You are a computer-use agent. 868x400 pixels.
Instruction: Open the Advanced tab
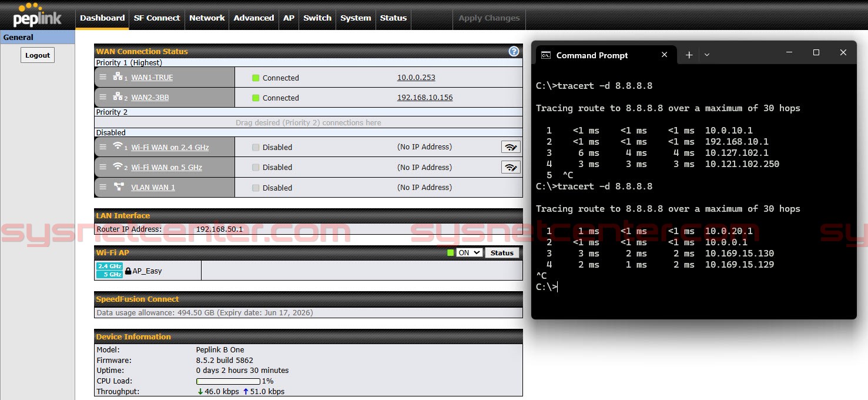pyautogui.click(x=254, y=18)
